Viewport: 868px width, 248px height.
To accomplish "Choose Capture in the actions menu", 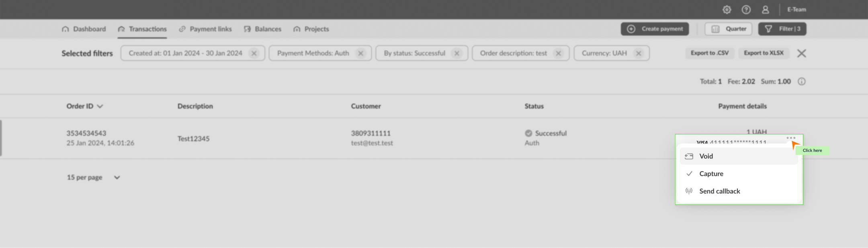I will (711, 174).
